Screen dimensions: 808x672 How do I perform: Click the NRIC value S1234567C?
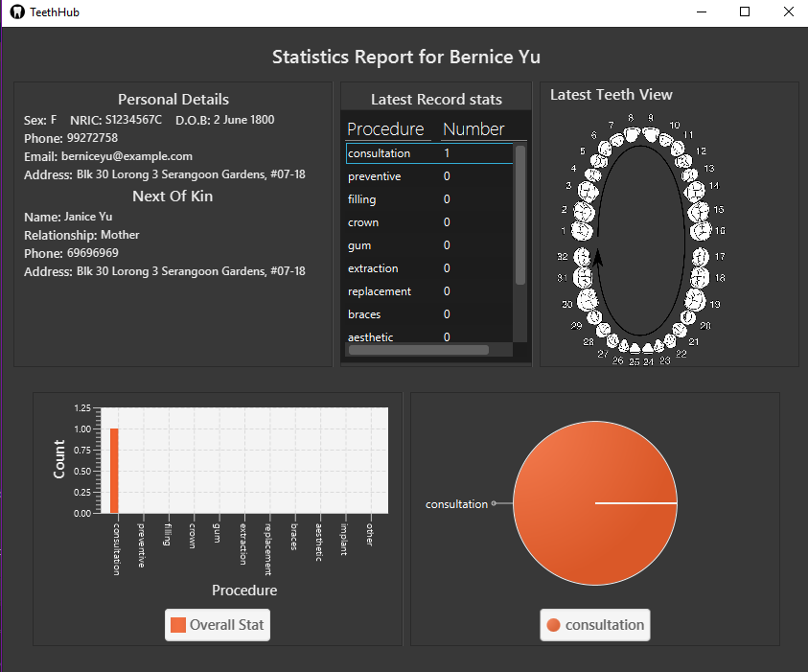133,120
